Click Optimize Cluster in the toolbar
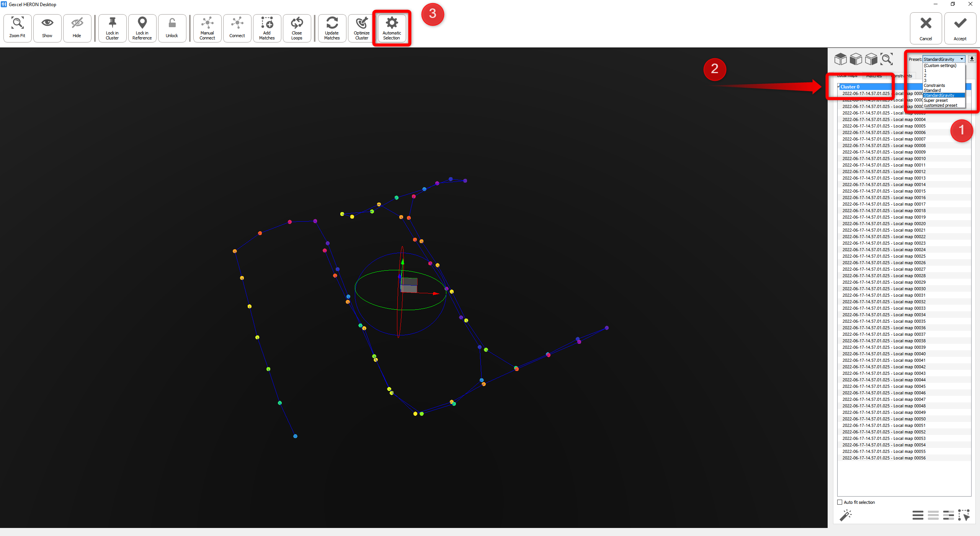Viewport: 980px width, 536px height. coord(361,28)
